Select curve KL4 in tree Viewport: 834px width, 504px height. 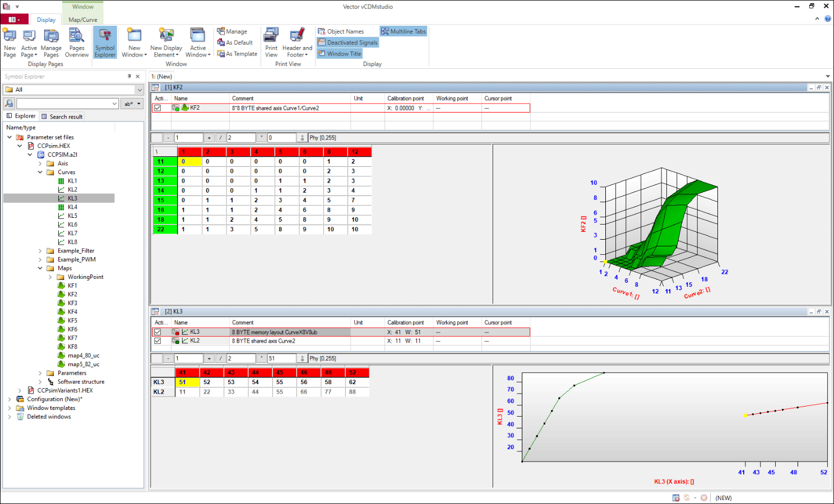click(x=72, y=207)
